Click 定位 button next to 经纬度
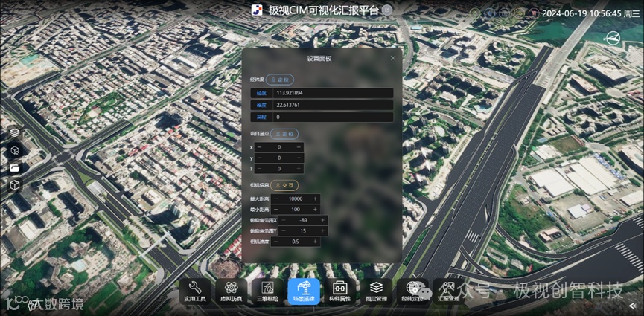644x316 pixels. 280,80
